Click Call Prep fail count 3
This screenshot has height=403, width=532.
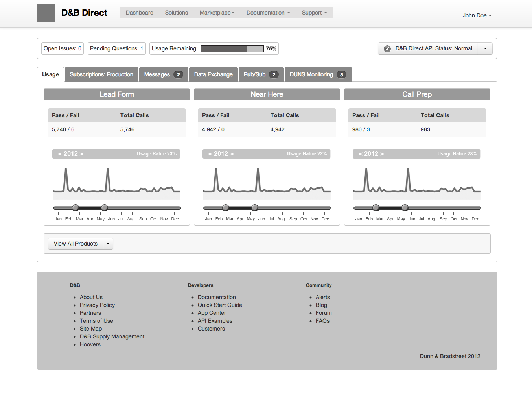pos(368,129)
